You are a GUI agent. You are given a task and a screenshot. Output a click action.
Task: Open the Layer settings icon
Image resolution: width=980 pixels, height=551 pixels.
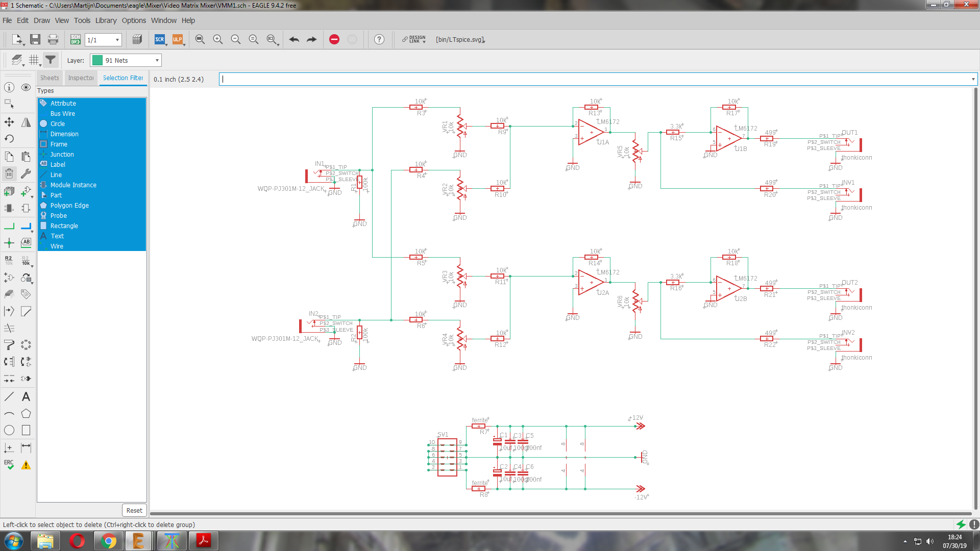pyautogui.click(x=17, y=60)
